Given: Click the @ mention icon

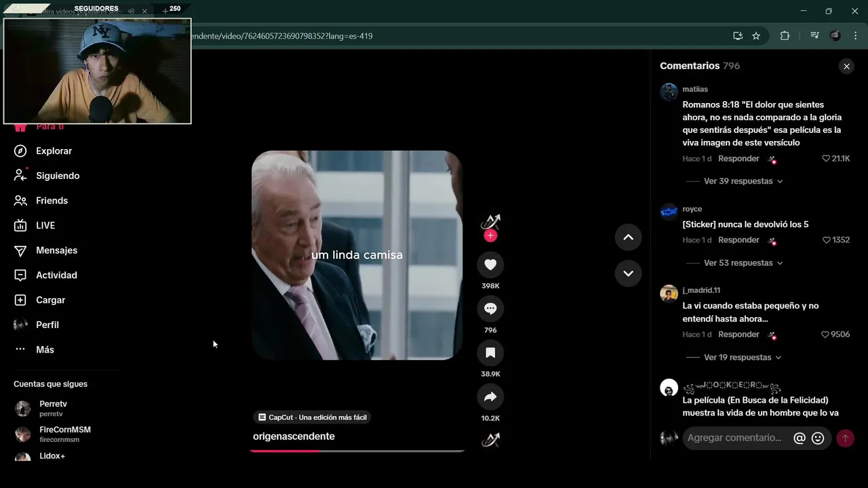Looking at the screenshot, I should click(800, 439).
